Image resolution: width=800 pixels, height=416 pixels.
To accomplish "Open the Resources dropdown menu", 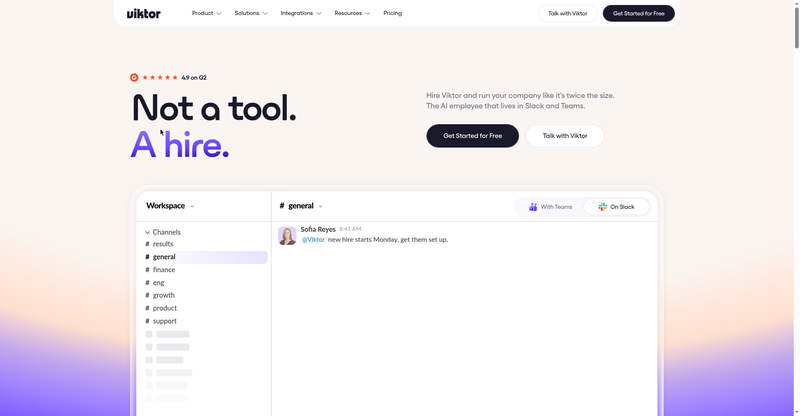I will [352, 13].
